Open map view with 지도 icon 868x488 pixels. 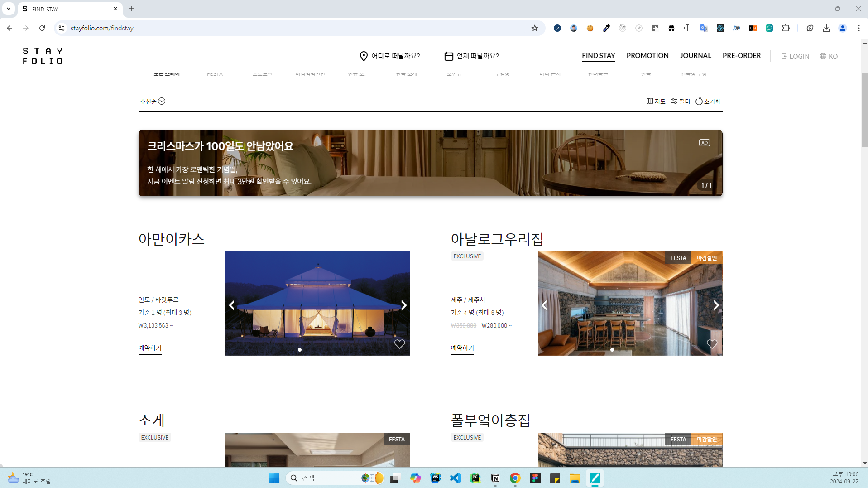(x=655, y=101)
